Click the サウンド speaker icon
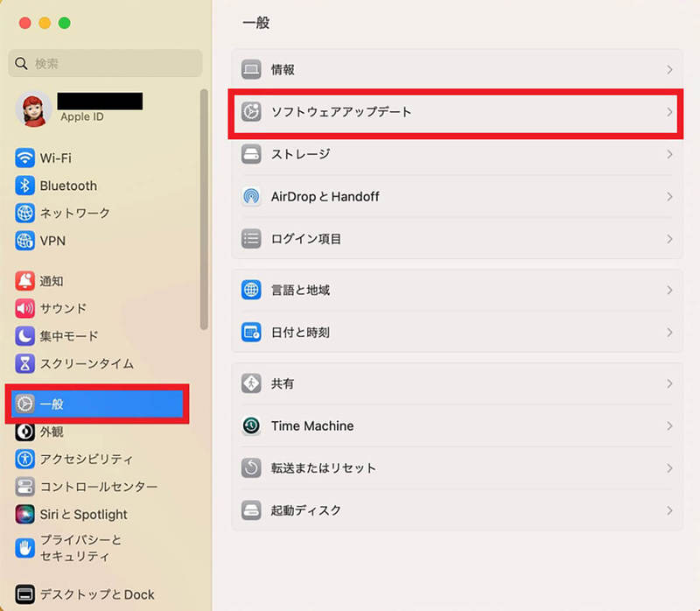 (x=25, y=309)
